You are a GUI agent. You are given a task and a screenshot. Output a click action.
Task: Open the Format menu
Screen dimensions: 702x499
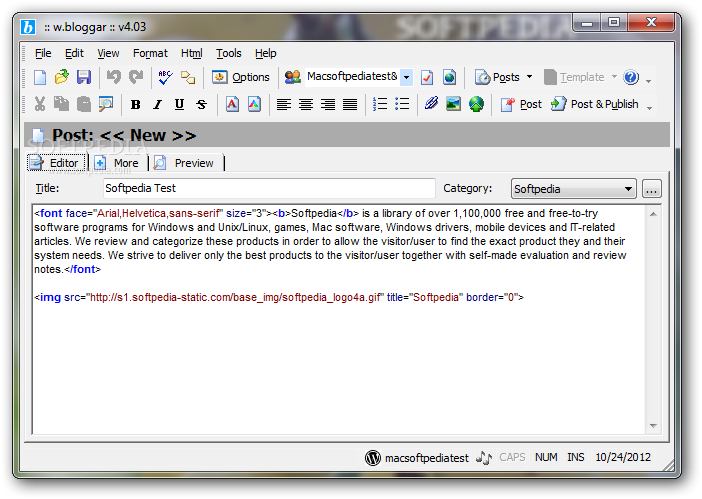coord(150,53)
